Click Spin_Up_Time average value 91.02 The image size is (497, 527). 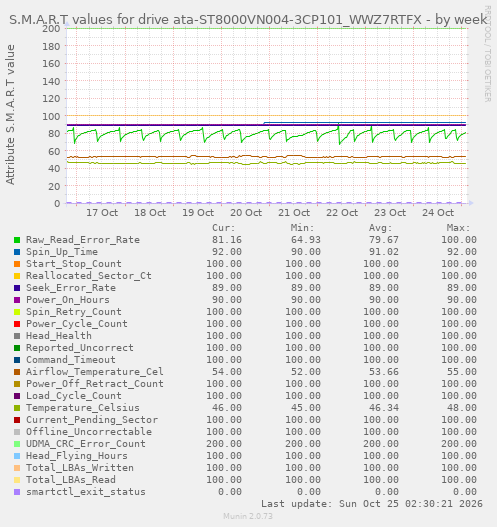pyautogui.click(x=384, y=252)
